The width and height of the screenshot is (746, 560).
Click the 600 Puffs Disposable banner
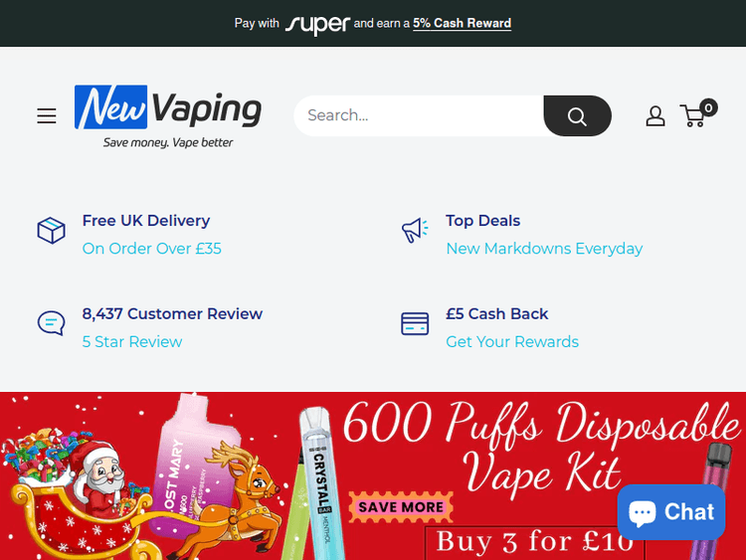373,475
